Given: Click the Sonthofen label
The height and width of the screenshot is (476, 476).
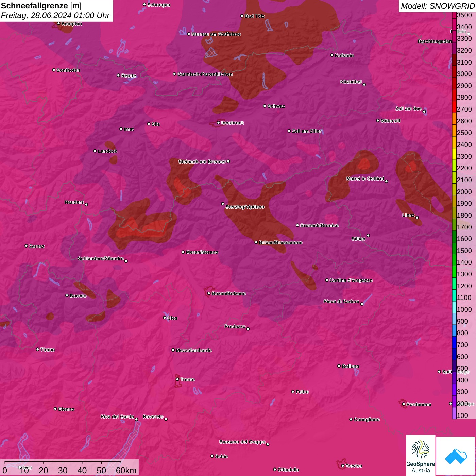Looking at the screenshot, I should (x=68, y=70).
